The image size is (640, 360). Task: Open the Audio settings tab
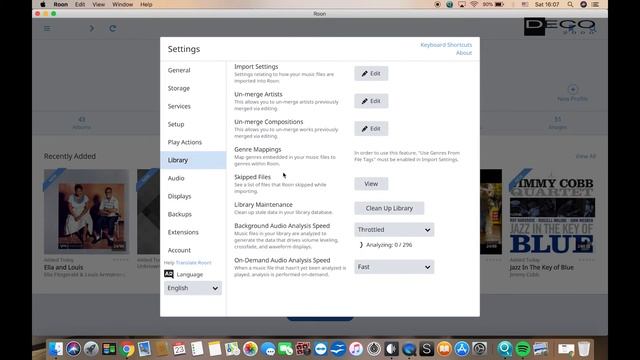[193, 178]
